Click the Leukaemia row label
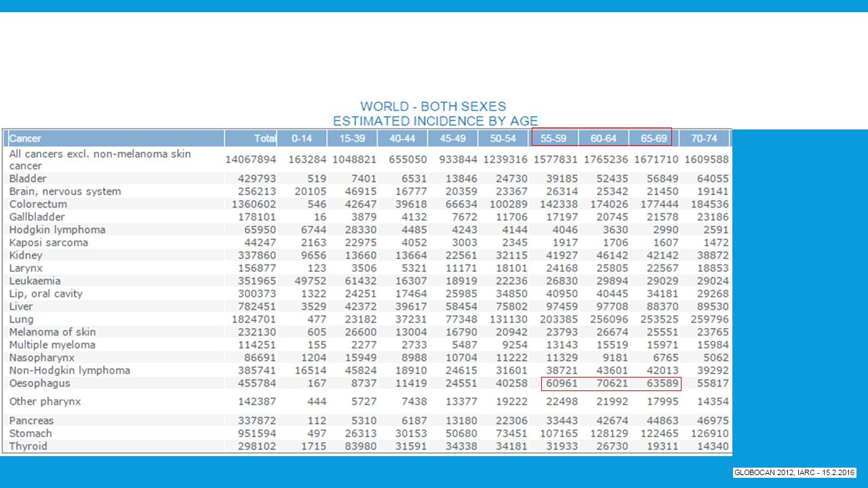Viewport: 868px width, 488px height. click(x=35, y=281)
